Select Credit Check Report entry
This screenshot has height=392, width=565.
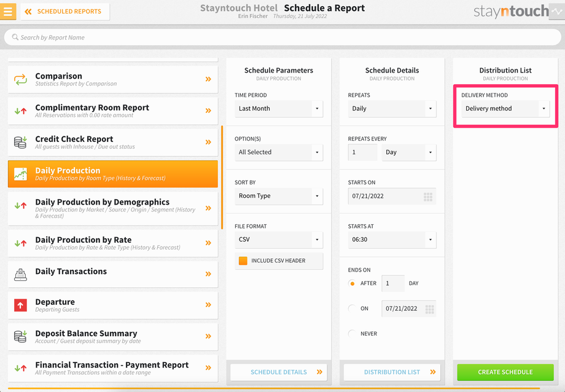[113, 143]
